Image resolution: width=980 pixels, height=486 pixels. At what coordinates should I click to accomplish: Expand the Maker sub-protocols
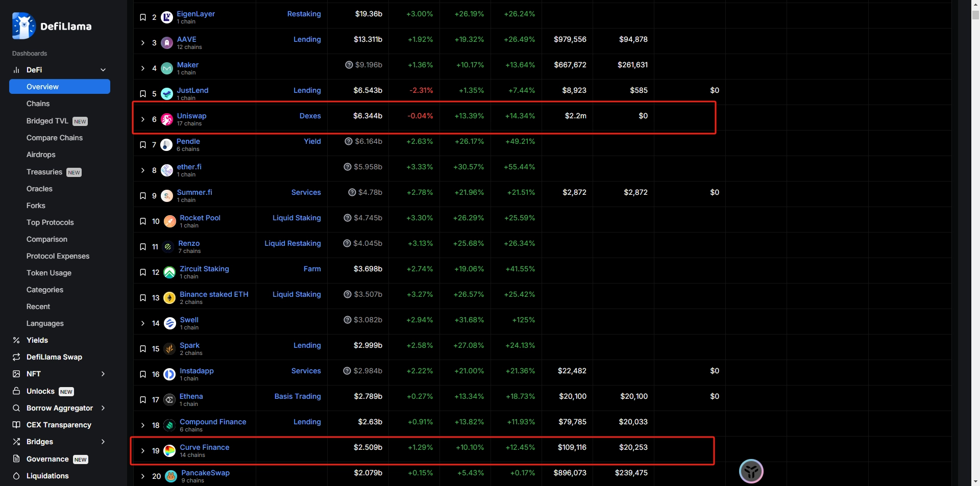click(x=143, y=68)
